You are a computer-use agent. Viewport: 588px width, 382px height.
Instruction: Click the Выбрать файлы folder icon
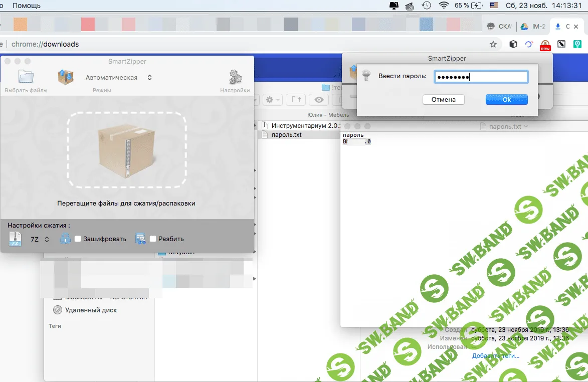tap(26, 77)
